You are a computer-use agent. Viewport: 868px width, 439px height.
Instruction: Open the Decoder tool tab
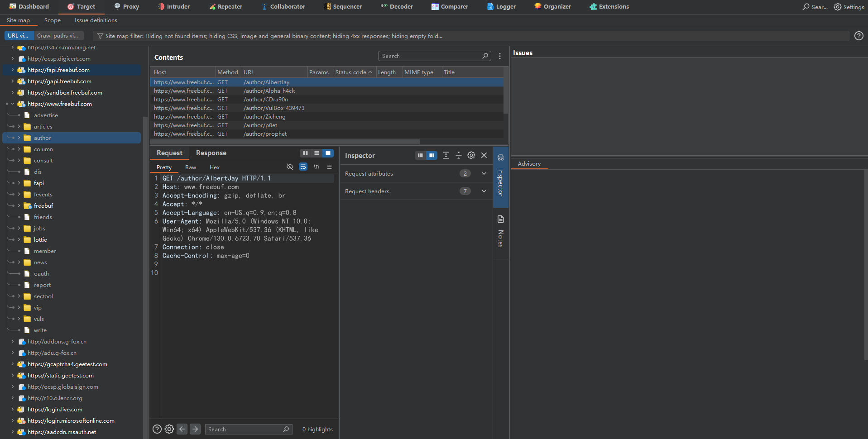coord(397,7)
